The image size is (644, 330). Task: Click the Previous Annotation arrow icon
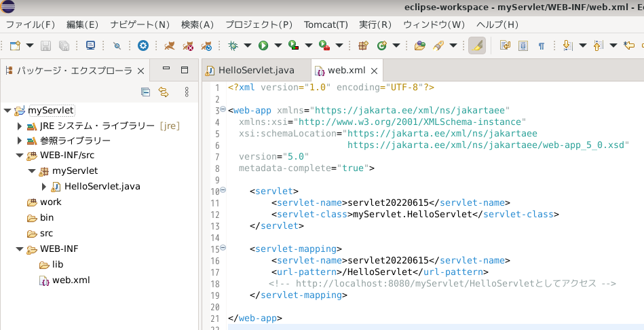598,45
